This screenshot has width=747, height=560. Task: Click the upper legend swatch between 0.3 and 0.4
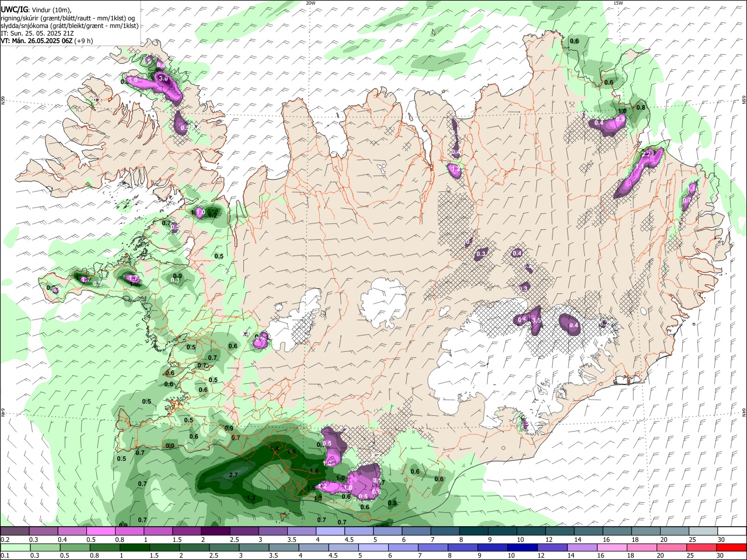pos(44,531)
